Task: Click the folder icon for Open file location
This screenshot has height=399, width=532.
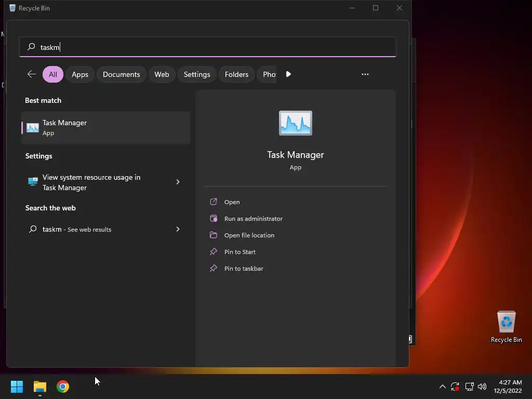Action: point(214,235)
